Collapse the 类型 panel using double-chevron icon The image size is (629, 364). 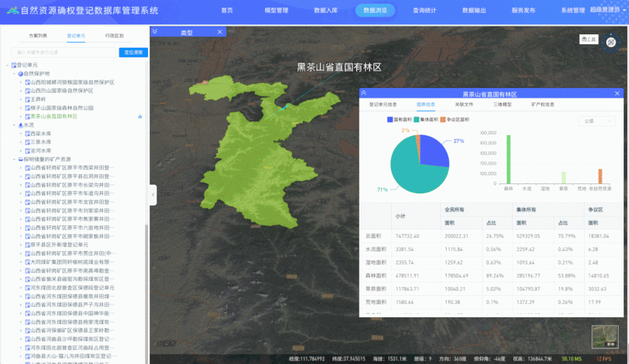(x=155, y=32)
